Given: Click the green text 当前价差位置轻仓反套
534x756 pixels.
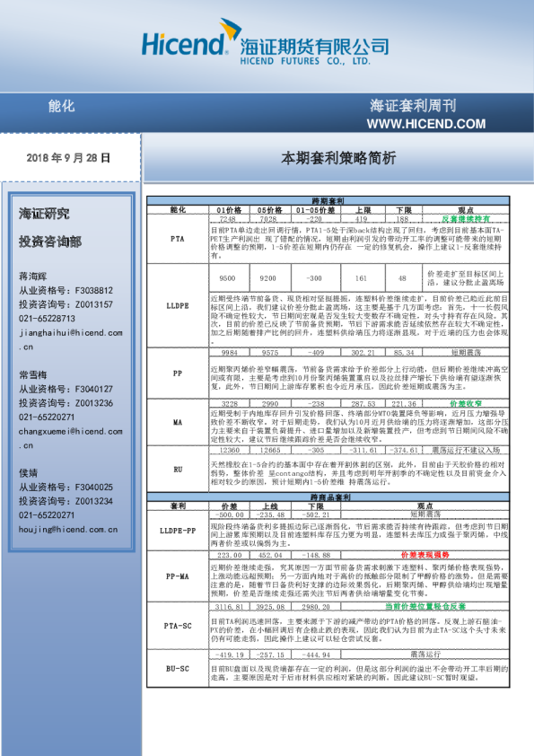Looking at the screenshot, I should point(425,607).
